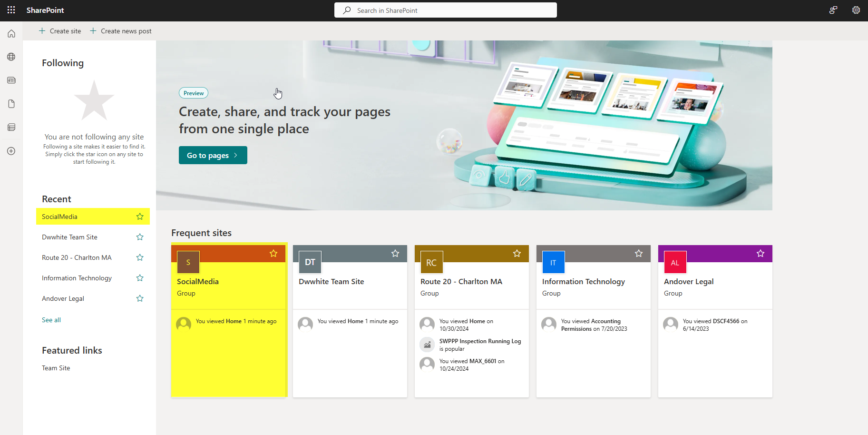Viewport: 868px width, 435px height.
Task: Open DSCF4566 viewed activity item
Action: pyautogui.click(x=715, y=325)
